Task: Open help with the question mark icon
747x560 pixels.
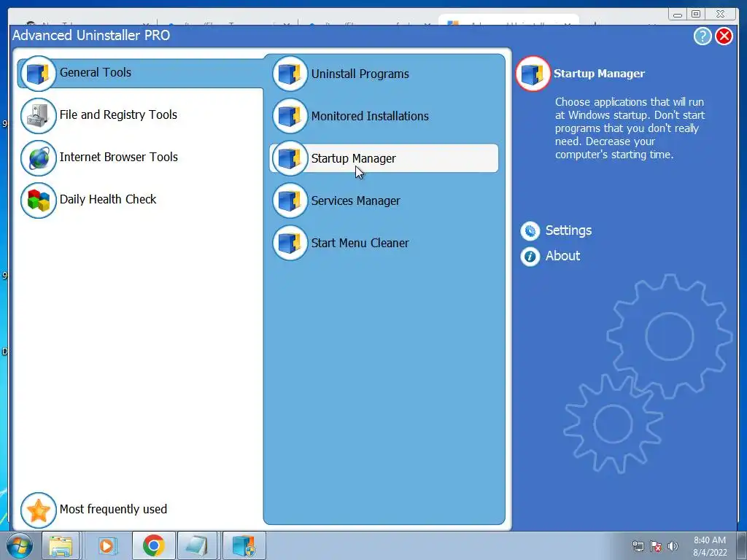Action: tap(703, 36)
